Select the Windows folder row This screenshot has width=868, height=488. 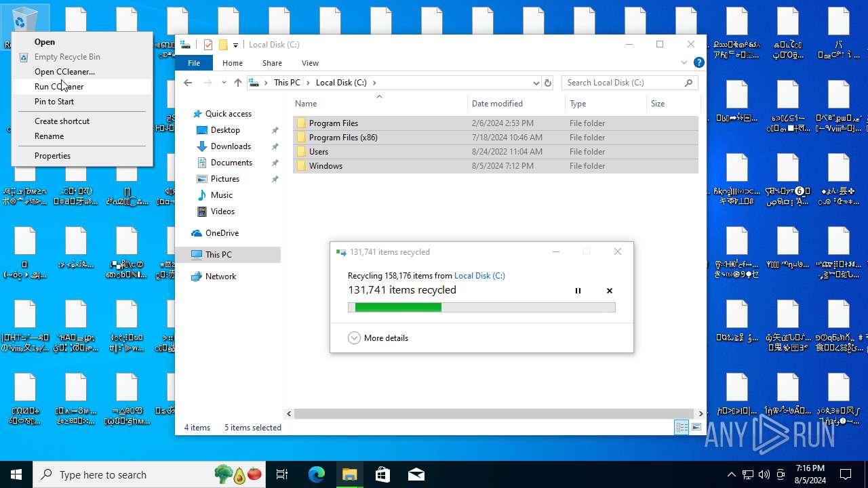pos(496,166)
